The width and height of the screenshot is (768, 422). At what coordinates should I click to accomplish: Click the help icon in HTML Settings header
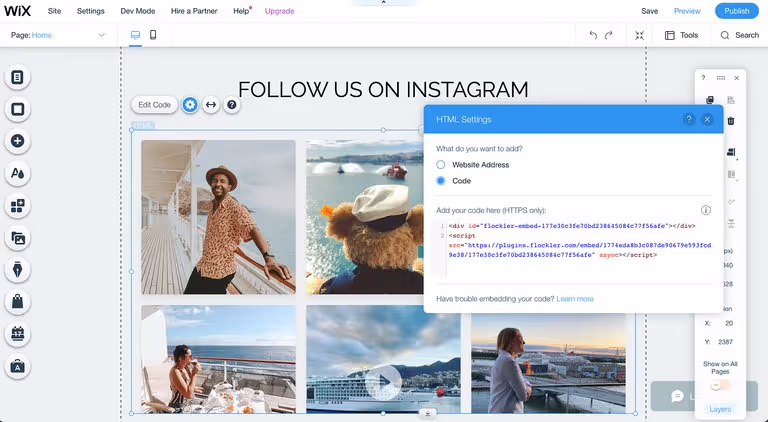click(x=689, y=119)
